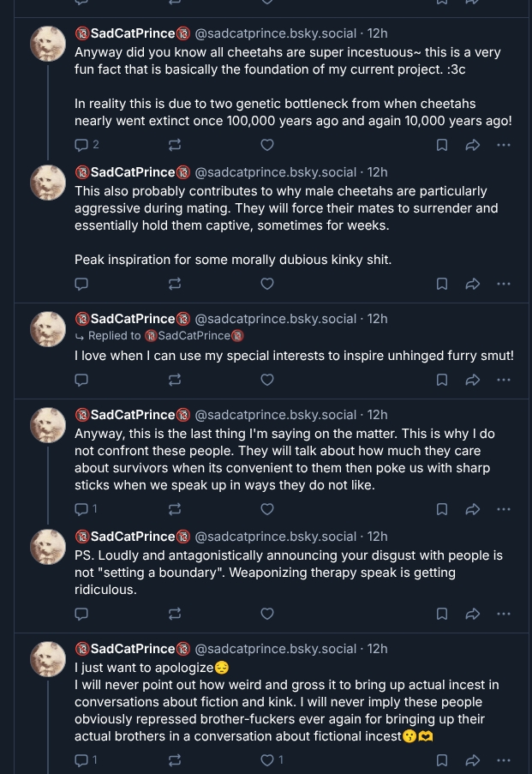Repost the "Weaponizing therapy speak" post
Image resolution: width=532 pixels, height=774 pixels.
[175, 614]
